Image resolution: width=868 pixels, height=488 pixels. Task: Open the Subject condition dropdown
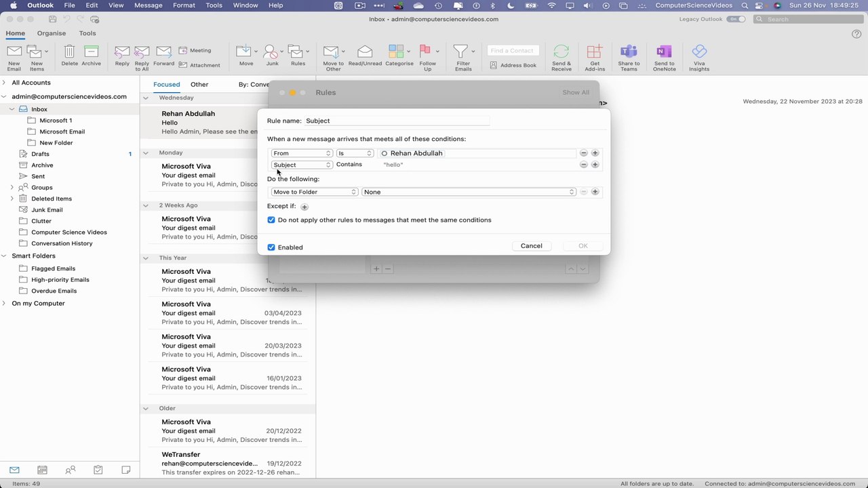click(302, 165)
